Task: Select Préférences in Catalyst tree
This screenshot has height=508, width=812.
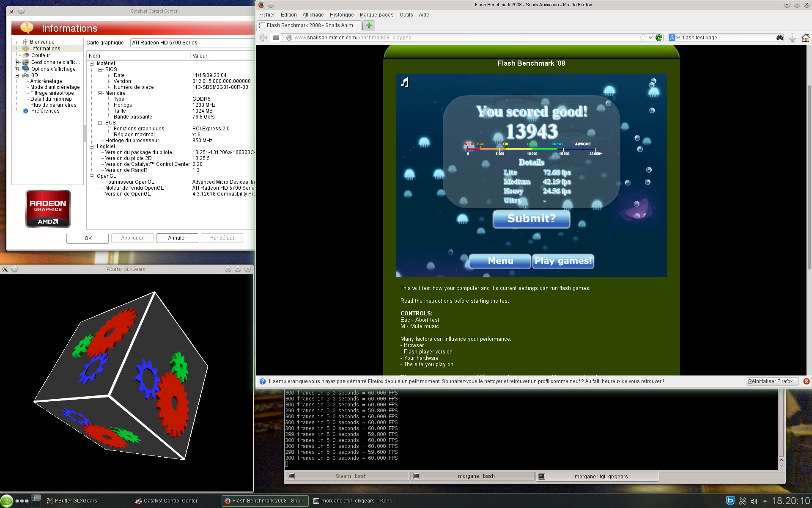Action: tap(45, 111)
